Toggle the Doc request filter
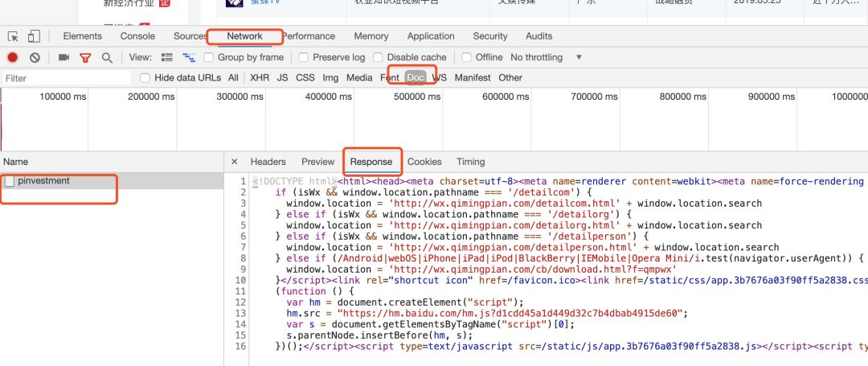 (x=416, y=77)
